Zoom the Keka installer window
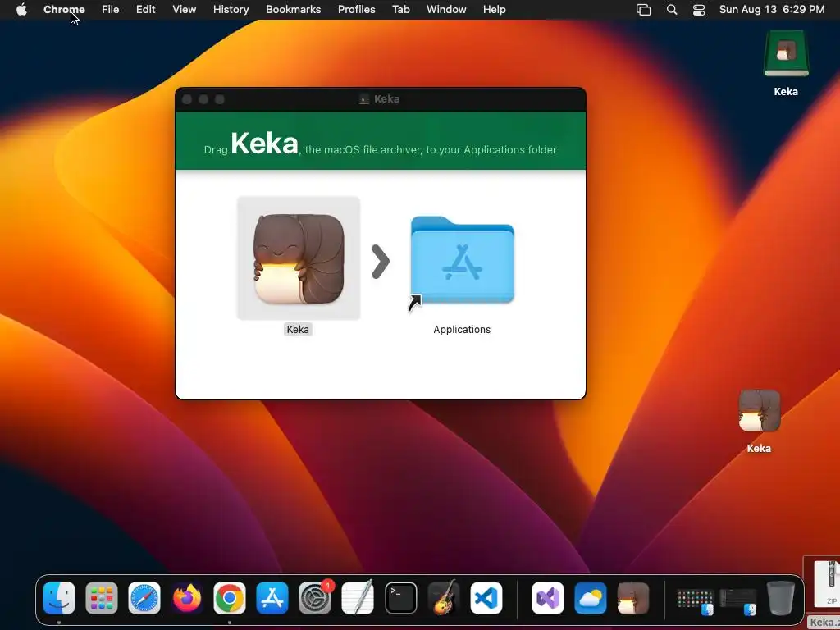This screenshot has width=840, height=630. 220,99
